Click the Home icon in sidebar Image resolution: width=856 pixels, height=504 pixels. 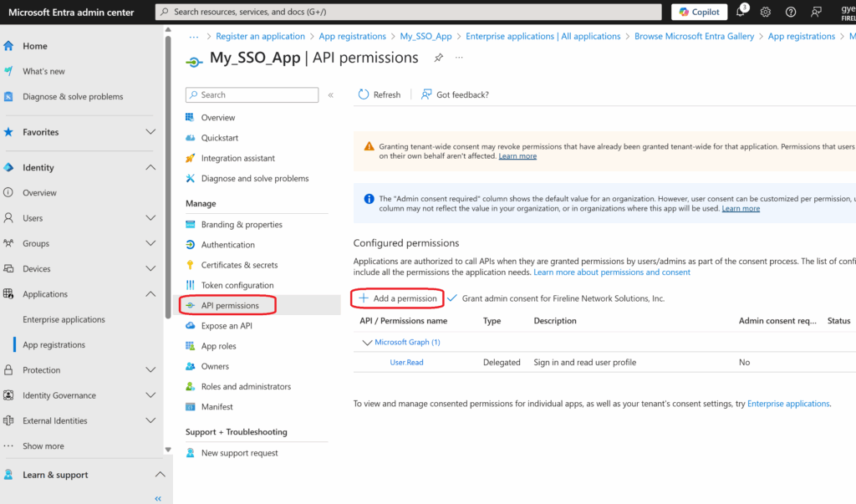pos(8,46)
